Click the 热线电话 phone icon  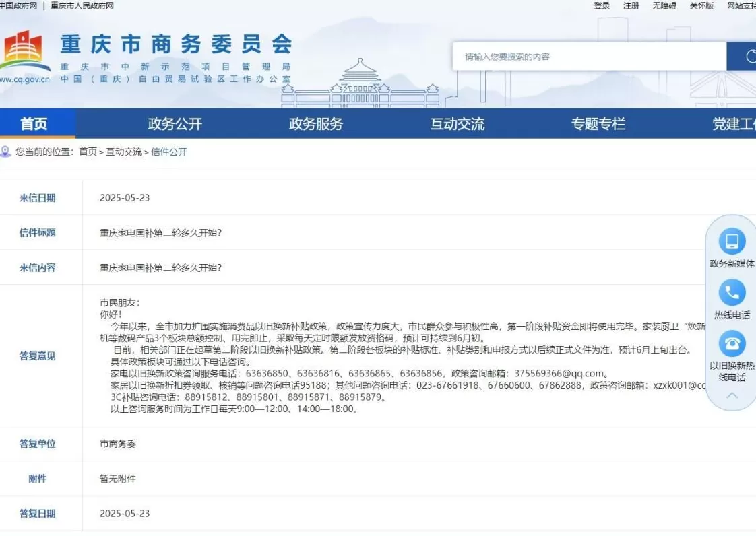point(732,293)
